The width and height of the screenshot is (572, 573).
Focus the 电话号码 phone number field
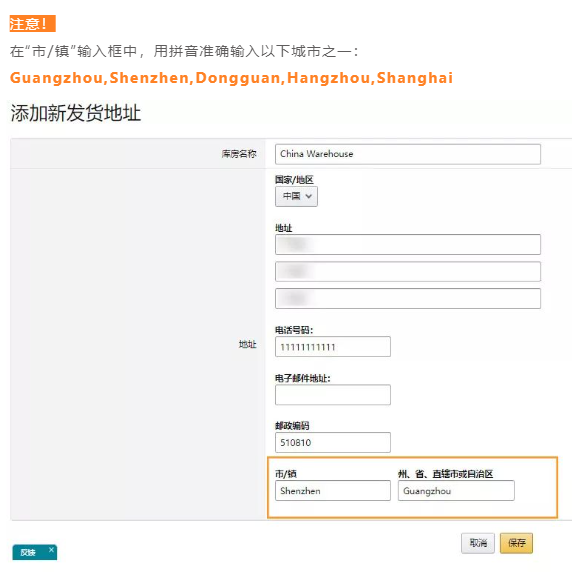click(x=333, y=347)
